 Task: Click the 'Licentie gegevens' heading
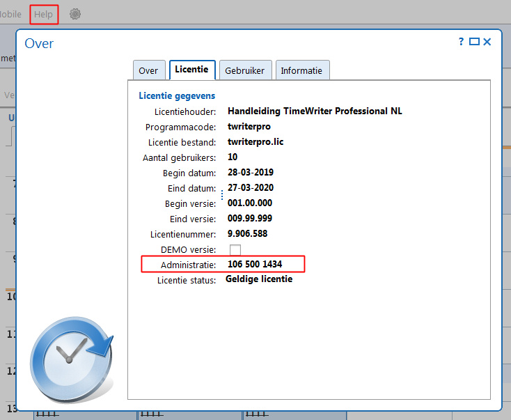click(177, 96)
